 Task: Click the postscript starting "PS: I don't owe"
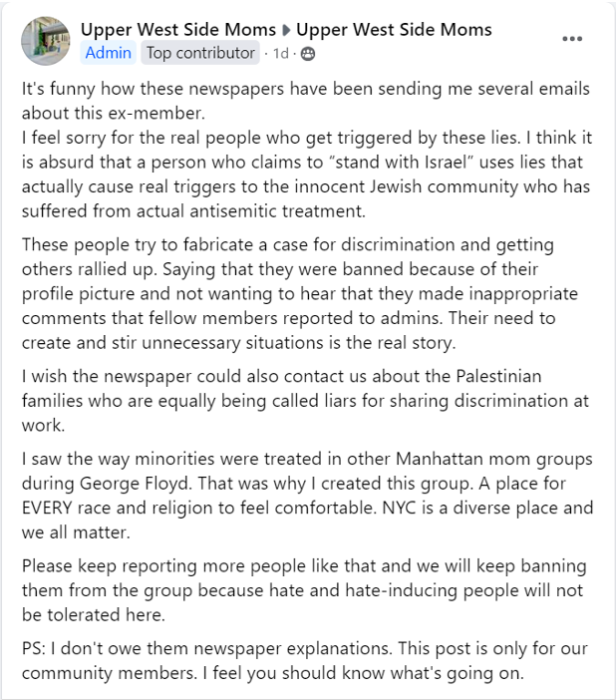[x=305, y=661]
